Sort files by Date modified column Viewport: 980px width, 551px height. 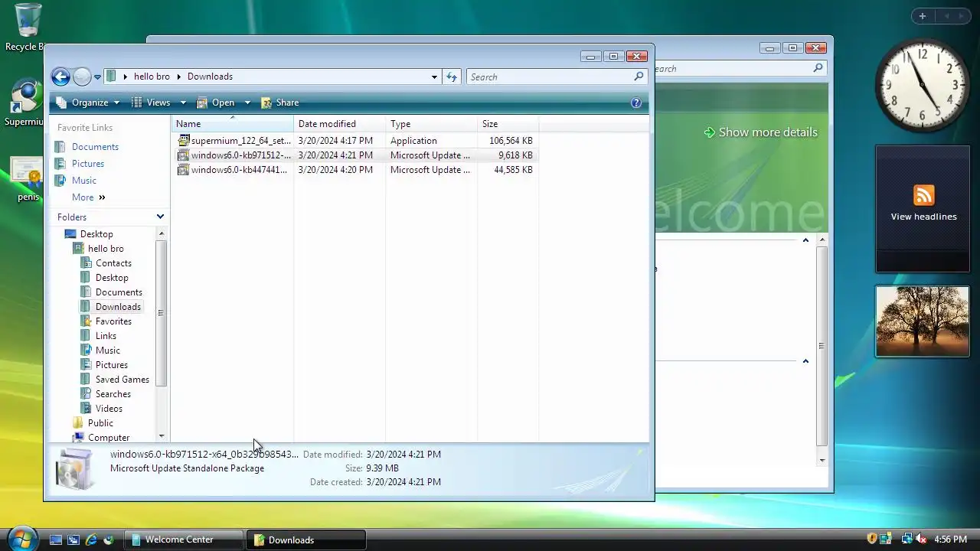340,124
